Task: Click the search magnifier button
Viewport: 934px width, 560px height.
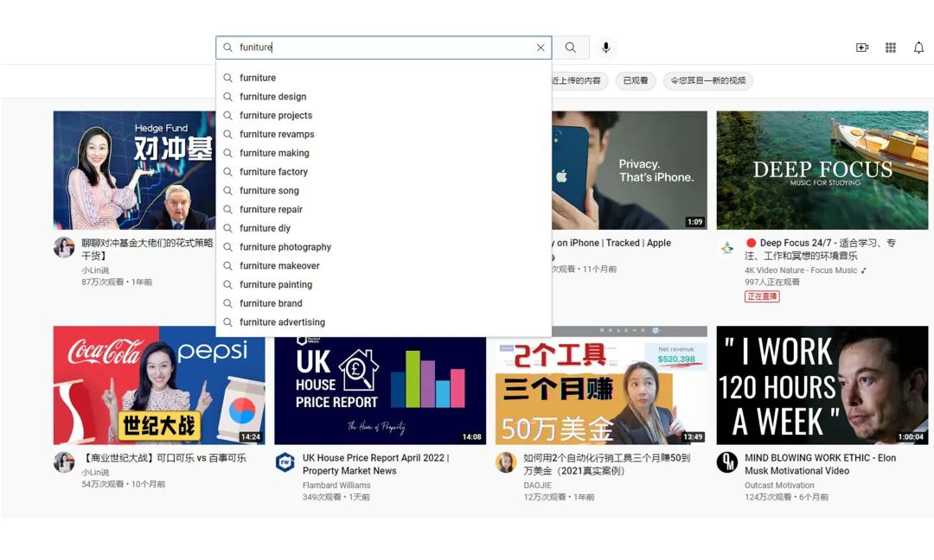Action: (x=571, y=48)
